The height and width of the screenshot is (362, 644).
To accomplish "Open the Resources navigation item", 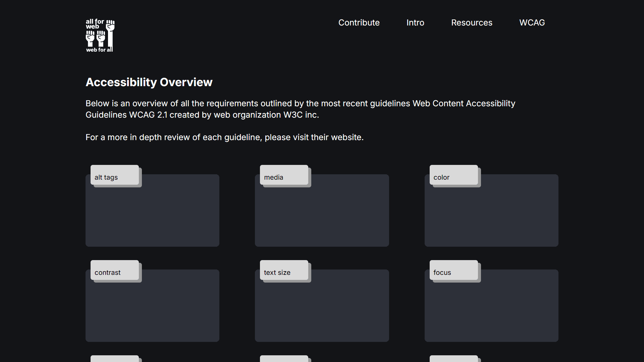I will pos(472,23).
